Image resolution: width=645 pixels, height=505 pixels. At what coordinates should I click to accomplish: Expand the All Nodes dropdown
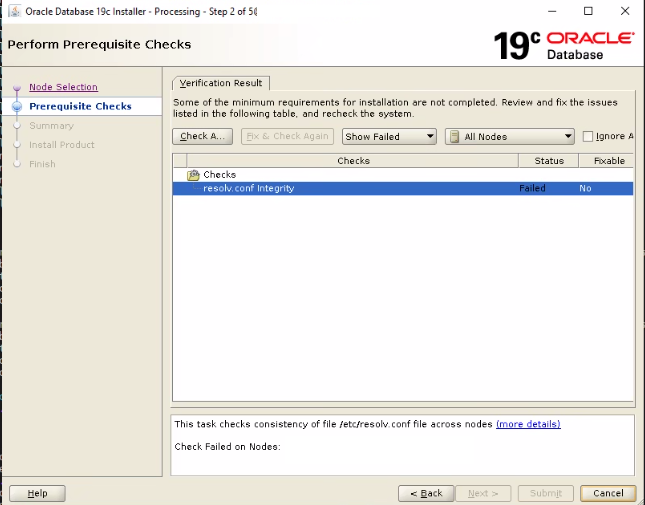point(510,137)
